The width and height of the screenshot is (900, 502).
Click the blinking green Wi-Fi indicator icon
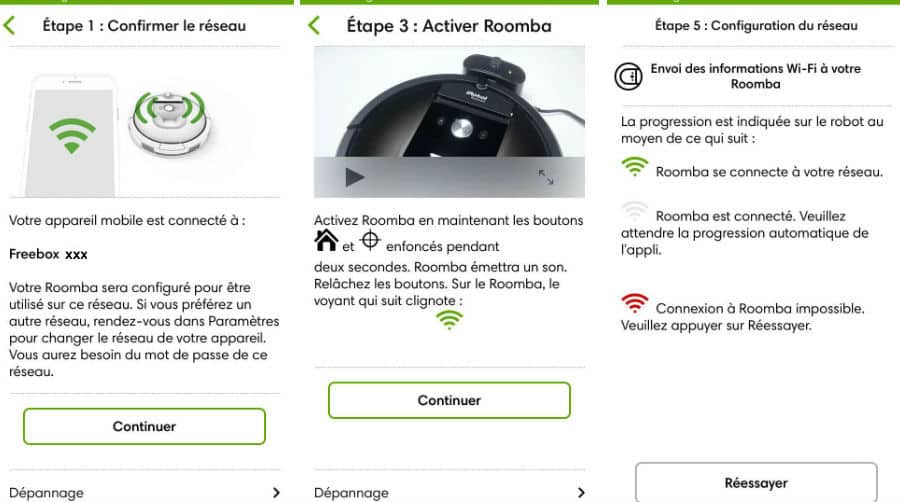449,320
